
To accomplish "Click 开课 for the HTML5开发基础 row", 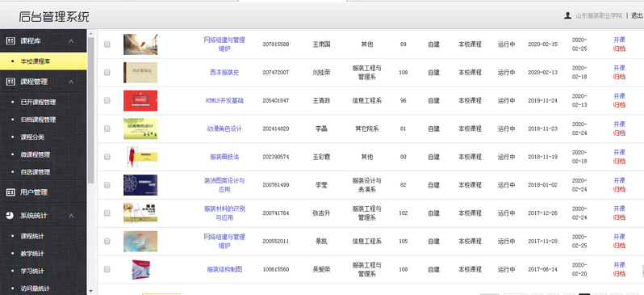I will pos(619,96).
